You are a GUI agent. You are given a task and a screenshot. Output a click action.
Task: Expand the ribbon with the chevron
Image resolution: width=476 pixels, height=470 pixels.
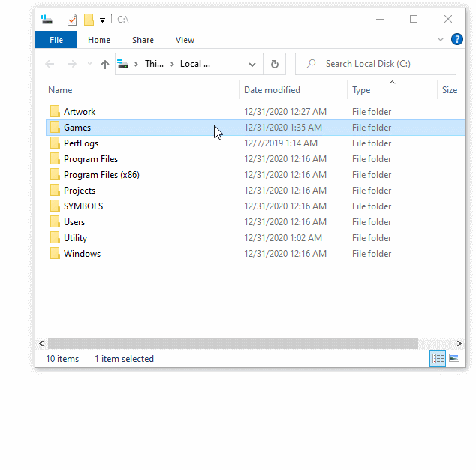(x=441, y=39)
